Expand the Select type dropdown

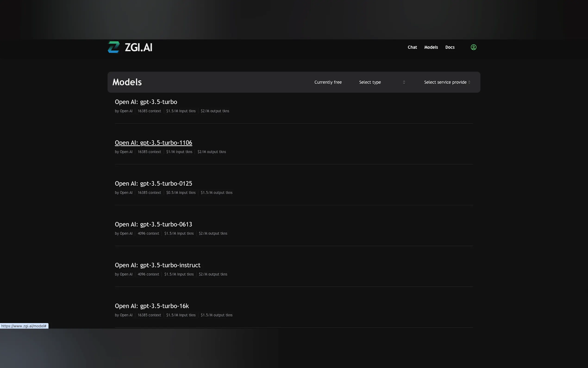tap(370, 82)
